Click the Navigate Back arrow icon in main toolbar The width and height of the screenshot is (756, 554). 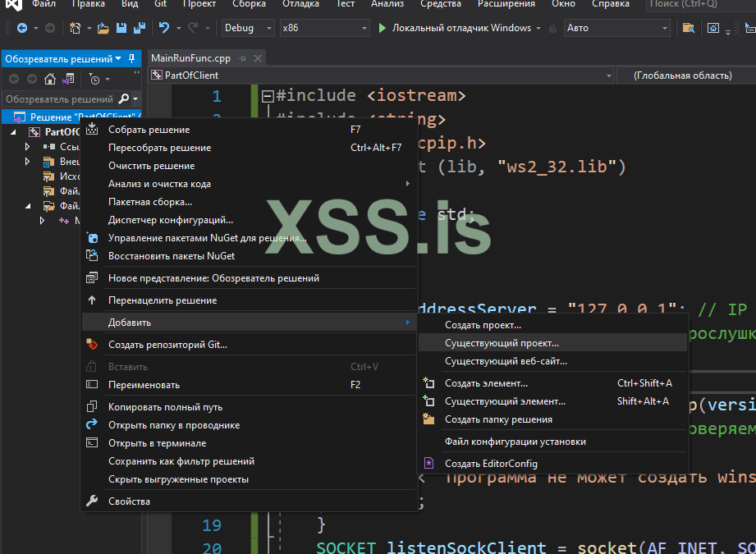[x=21, y=28]
